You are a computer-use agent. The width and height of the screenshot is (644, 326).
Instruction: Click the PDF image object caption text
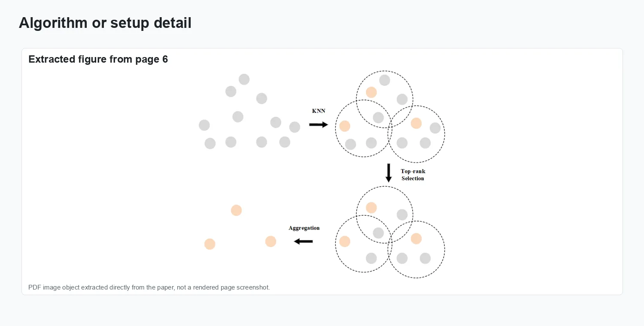[149, 287]
